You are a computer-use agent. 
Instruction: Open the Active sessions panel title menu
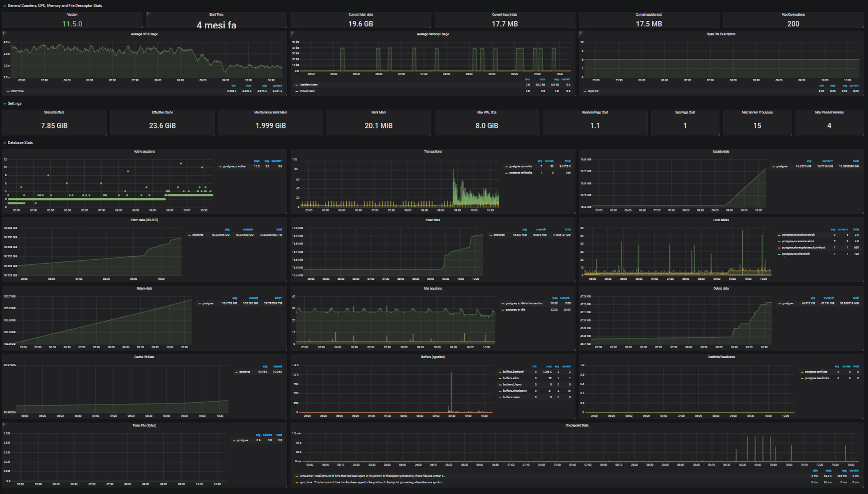coord(144,151)
